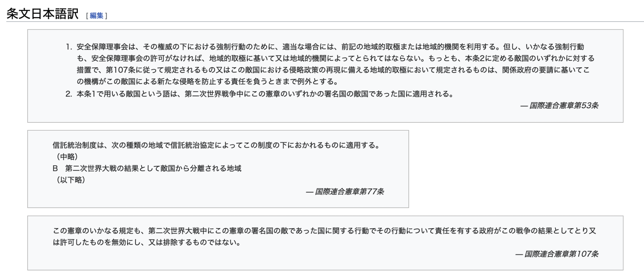Viewport: 644px width, 278px height.
Task: Click the sentence starting 本条1で用いる敵国
Action: [x=265, y=94]
